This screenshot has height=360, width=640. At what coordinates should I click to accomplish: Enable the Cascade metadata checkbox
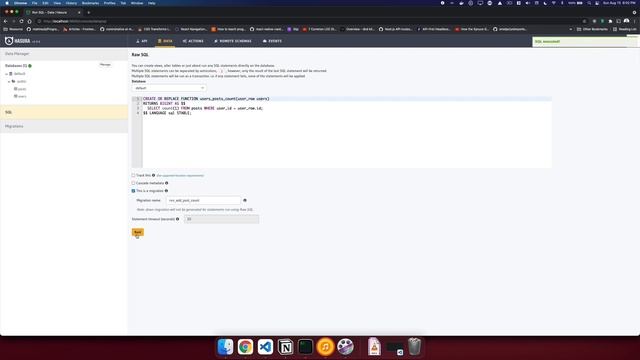pos(133,183)
